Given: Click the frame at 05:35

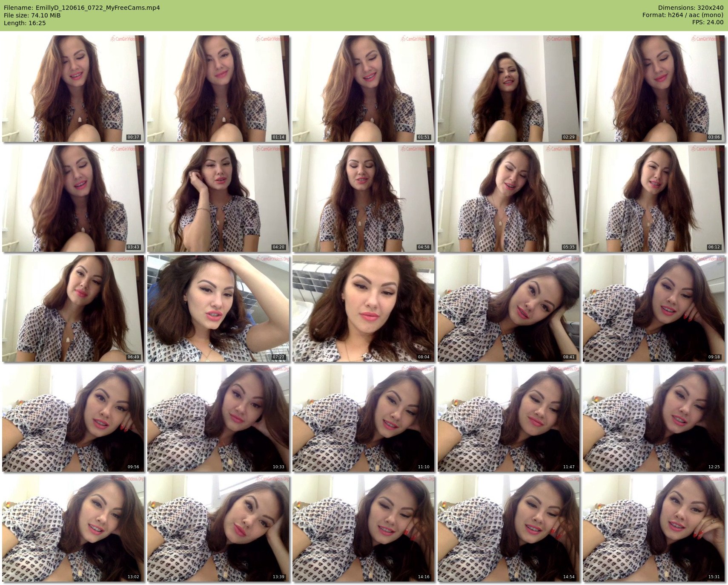Looking at the screenshot, I should [508, 199].
